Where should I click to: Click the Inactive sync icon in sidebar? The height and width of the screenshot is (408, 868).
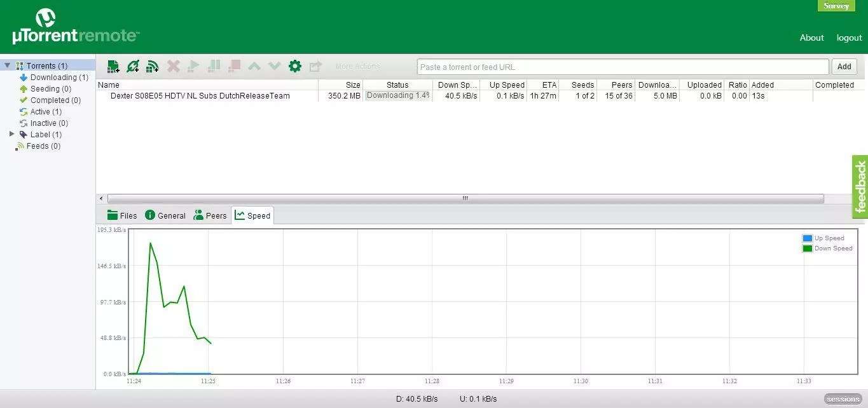pos(24,123)
